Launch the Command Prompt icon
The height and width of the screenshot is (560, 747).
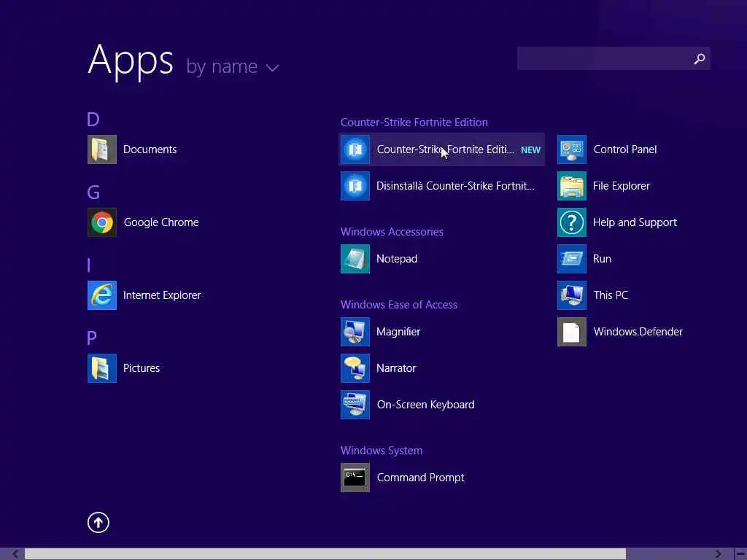pos(355,477)
